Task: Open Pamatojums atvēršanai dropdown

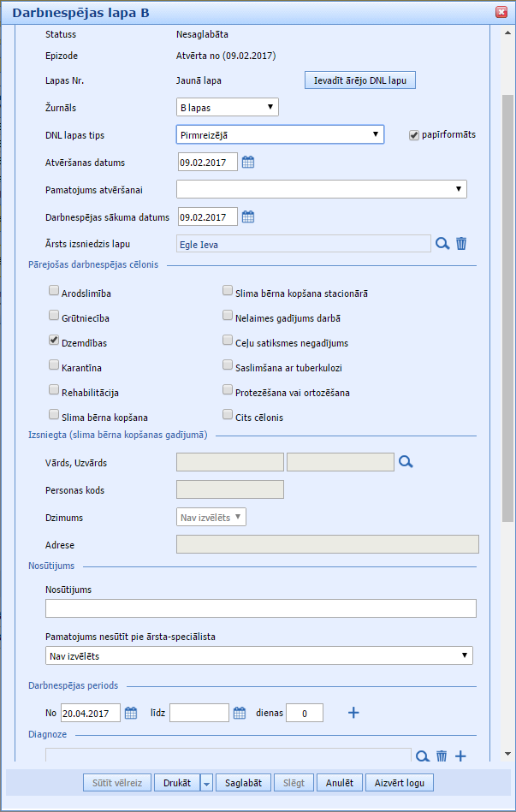Action: coord(321,189)
